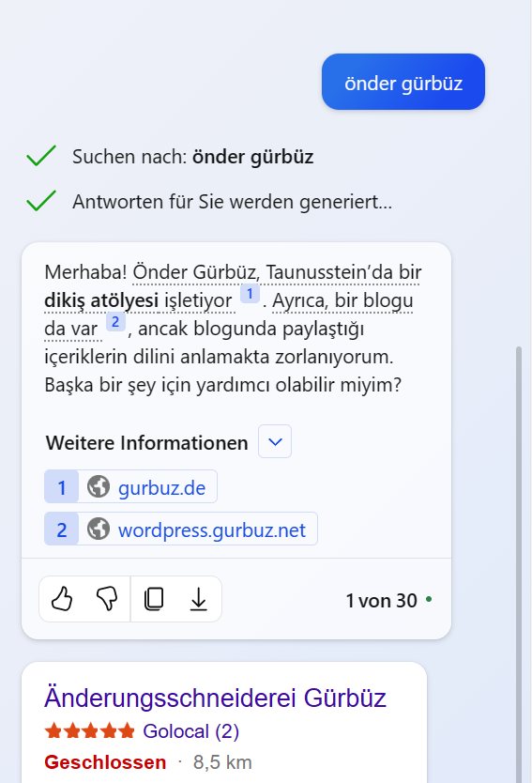Click the Golocal (2) reviews link
The image size is (532, 783).
coord(191,731)
